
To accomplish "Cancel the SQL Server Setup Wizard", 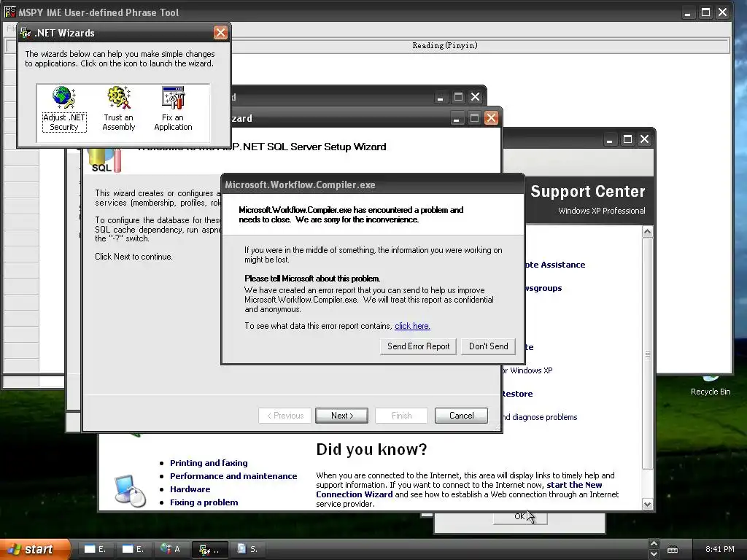I will tap(461, 415).
